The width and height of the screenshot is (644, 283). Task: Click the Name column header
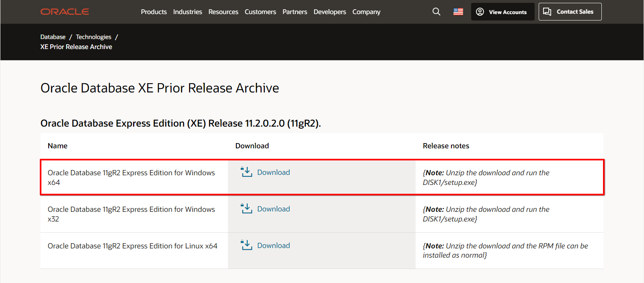click(x=57, y=146)
